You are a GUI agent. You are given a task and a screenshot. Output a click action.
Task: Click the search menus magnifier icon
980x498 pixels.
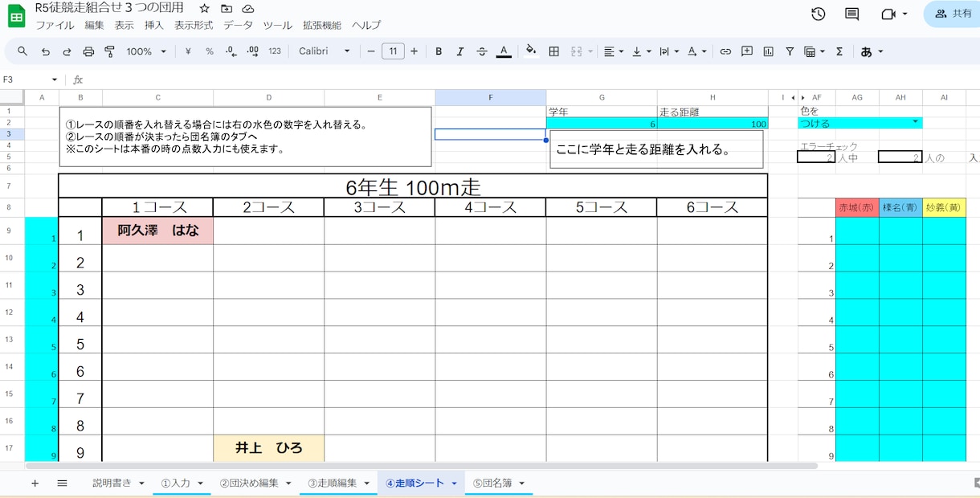click(22, 51)
